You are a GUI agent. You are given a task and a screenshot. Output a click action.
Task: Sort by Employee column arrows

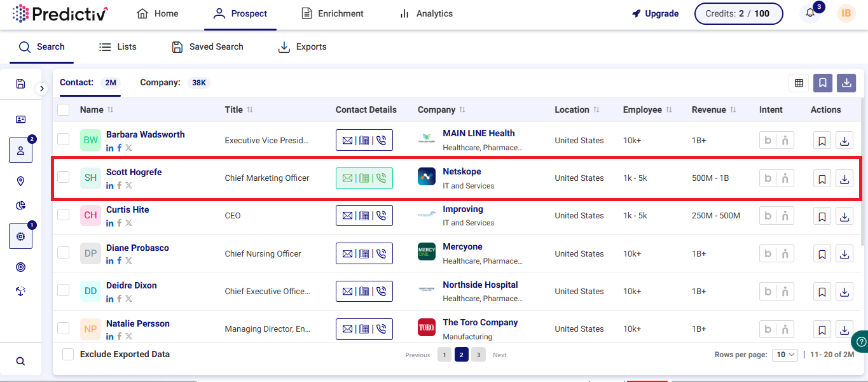pyautogui.click(x=669, y=110)
